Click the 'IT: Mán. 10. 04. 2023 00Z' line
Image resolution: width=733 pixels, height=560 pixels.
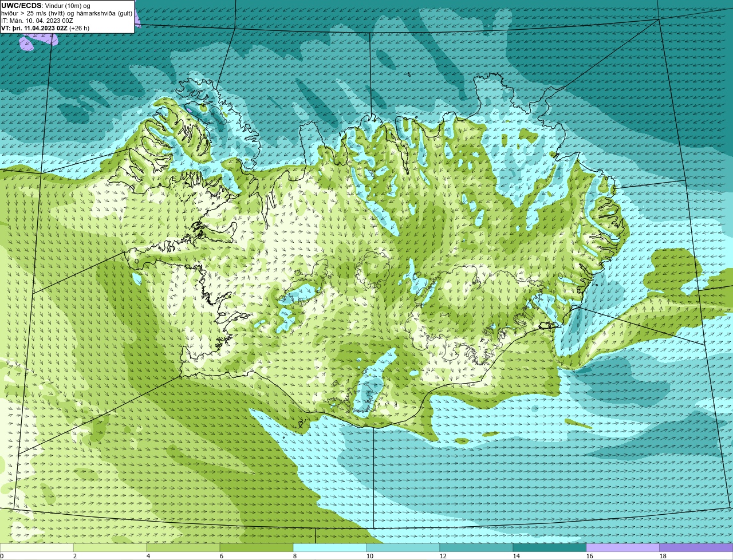37,21
